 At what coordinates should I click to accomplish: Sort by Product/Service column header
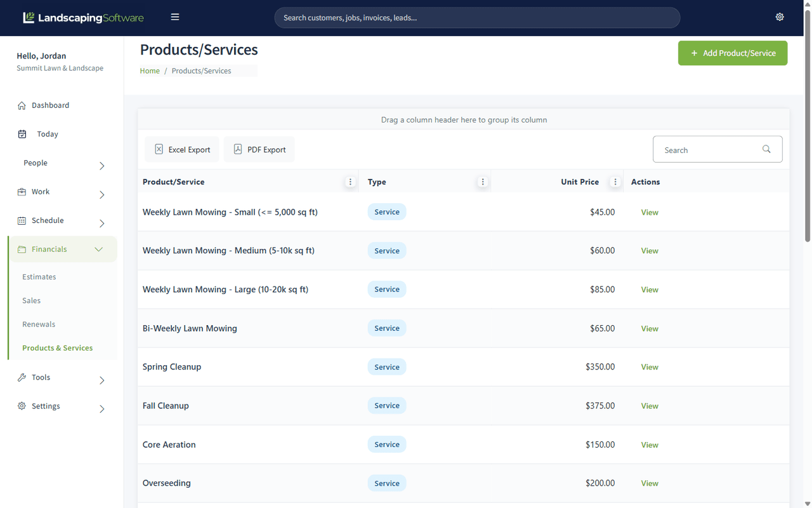point(173,182)
